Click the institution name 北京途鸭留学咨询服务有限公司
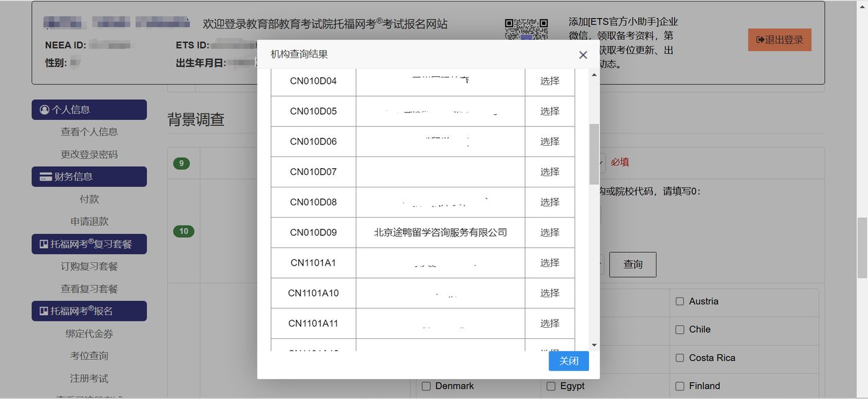Viewport: 868px width, 399px height. [x=440, y=233]
